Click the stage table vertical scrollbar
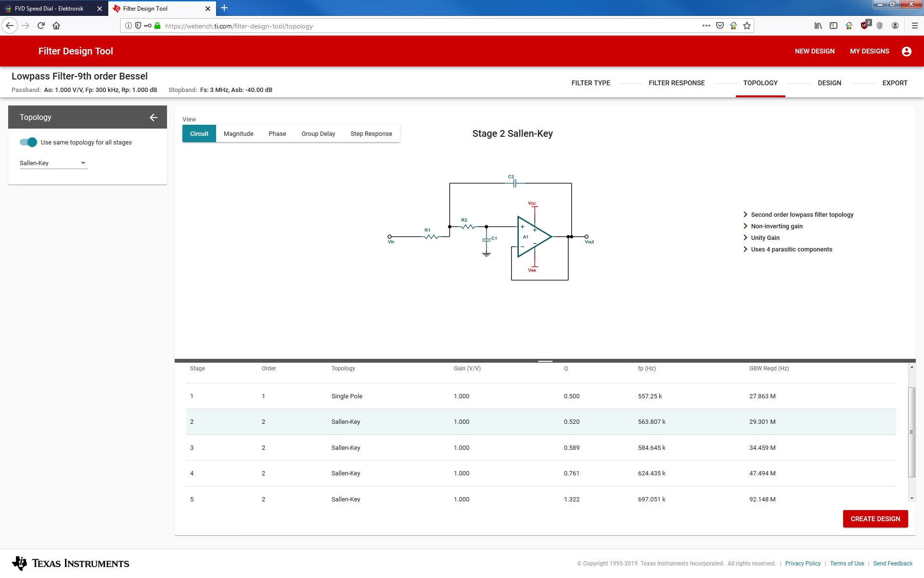Viewport: 924px width, 578px height. pos(911,432)
